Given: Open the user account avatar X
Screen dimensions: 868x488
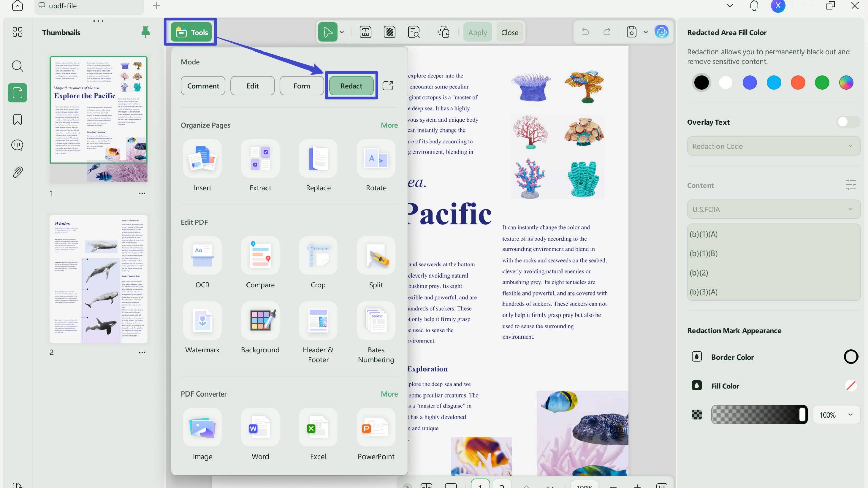Looking at the screenshot, I should coord(778,5).
